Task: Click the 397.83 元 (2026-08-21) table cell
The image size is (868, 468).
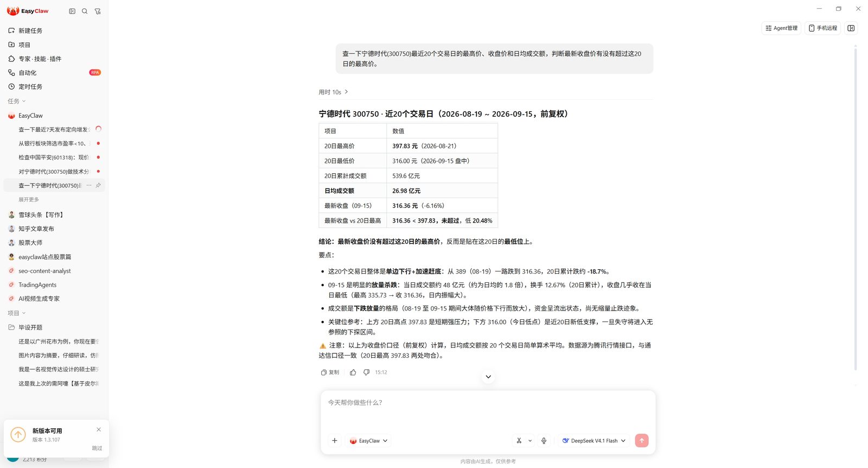Action: (442, 146)
